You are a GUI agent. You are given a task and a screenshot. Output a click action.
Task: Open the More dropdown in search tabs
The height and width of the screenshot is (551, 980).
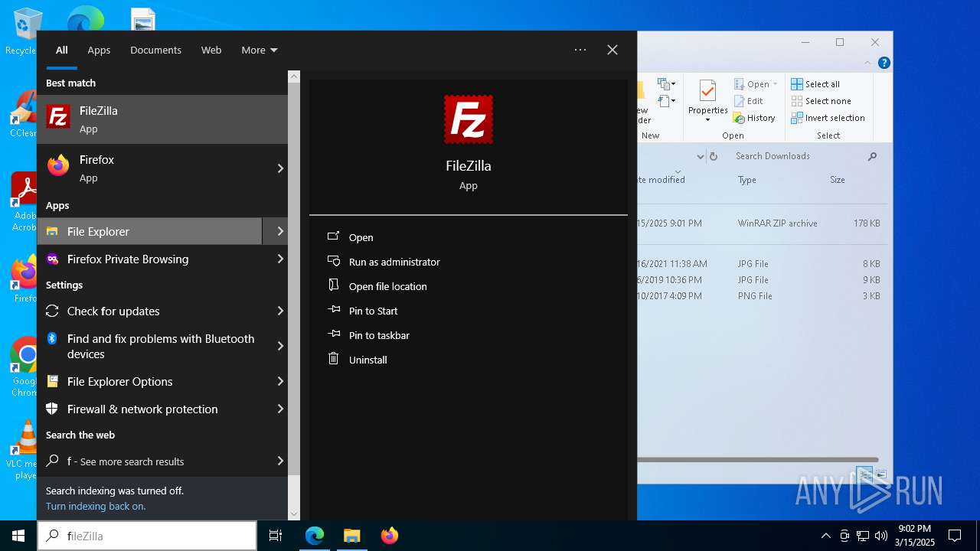click(260, 50)
